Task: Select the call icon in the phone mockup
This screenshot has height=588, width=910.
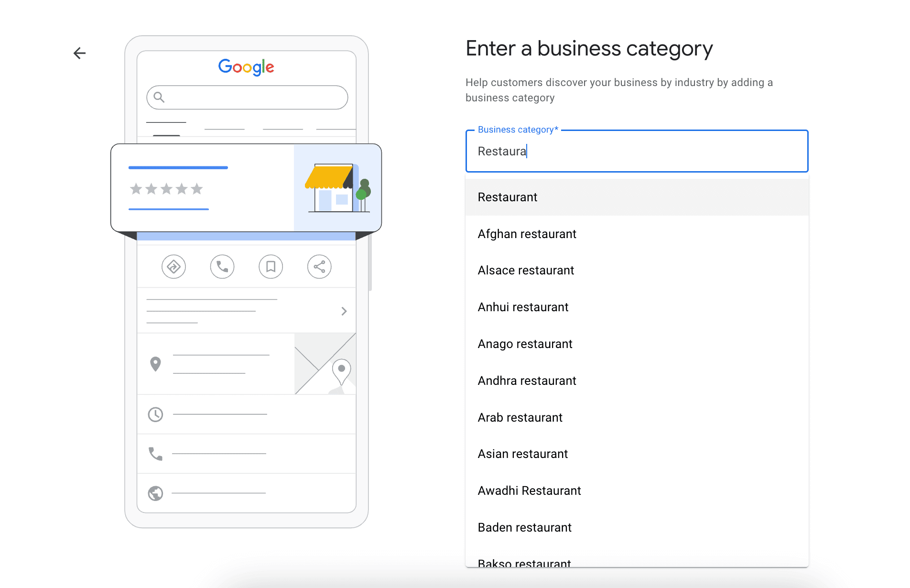Action: (222, 267)
